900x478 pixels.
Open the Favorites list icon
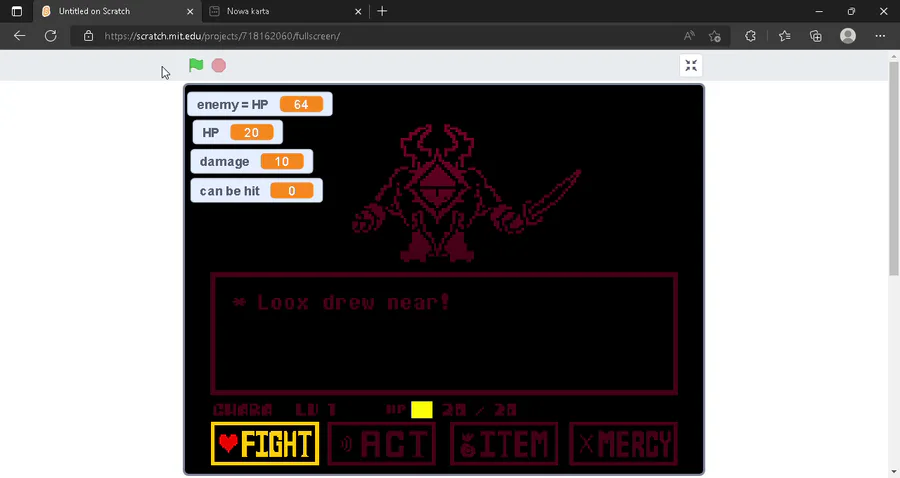pos(785,36)
